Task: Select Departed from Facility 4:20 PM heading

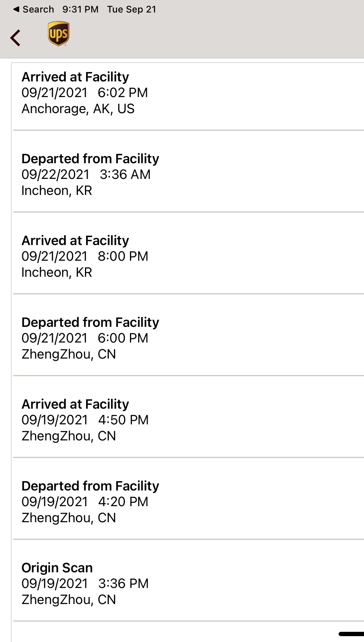Action: (90, 486)
